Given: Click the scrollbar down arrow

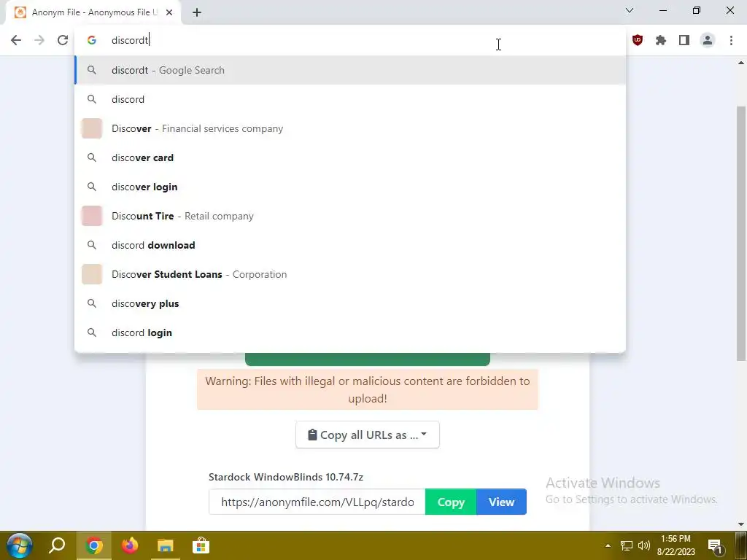Looking at the screenshot, I should 741,524.
